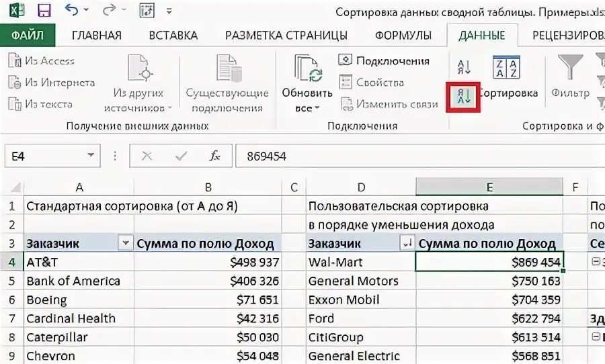
Task: Select the CitiGroup cell
Action: [361, 337]
